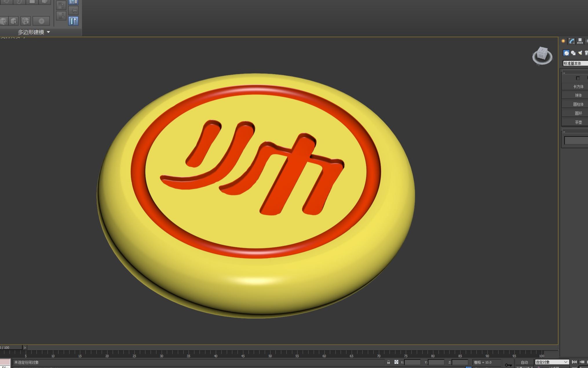Click the Set Key key icon

pyautogui.click(x=508, y=365)
